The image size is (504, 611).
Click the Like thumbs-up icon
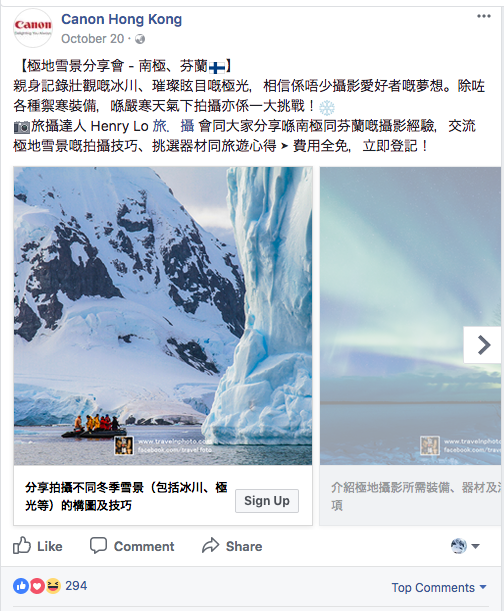tap(22, 546)
